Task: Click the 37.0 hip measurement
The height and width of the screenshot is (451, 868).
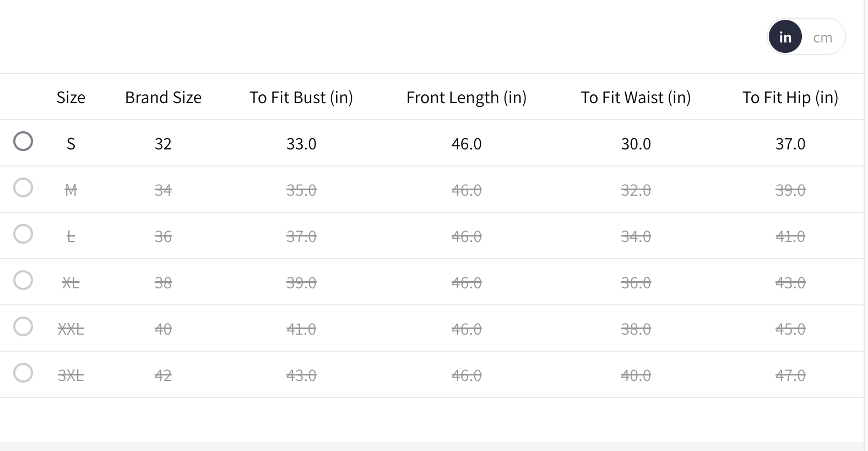Action: [790, 144]
